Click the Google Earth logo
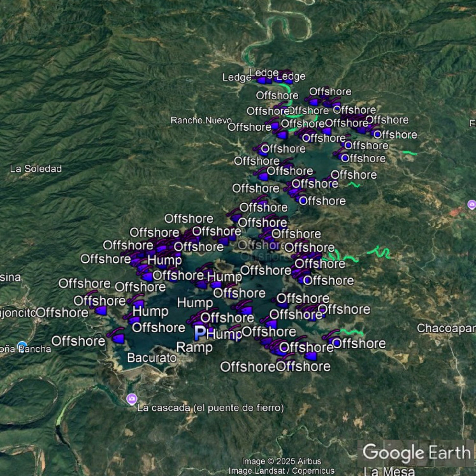This screenshot has width=476, height=476. click(x=416, y=453)
